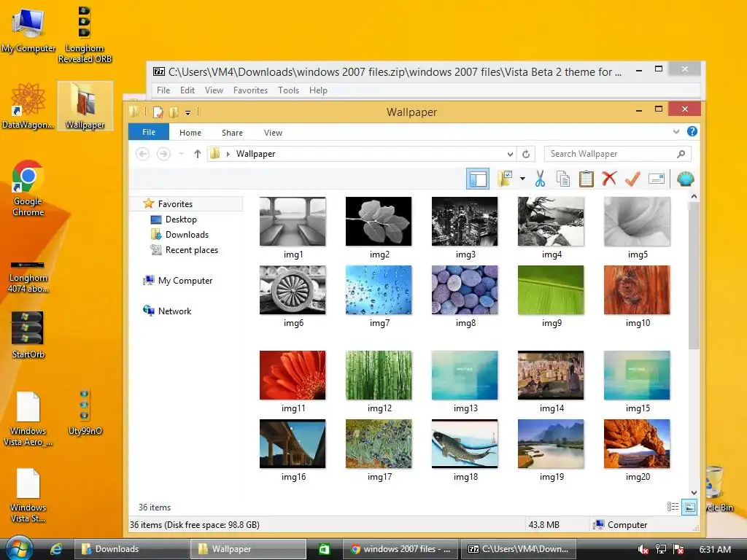
Task: Click the folder options toolbar icon
Action: [505, 179]
